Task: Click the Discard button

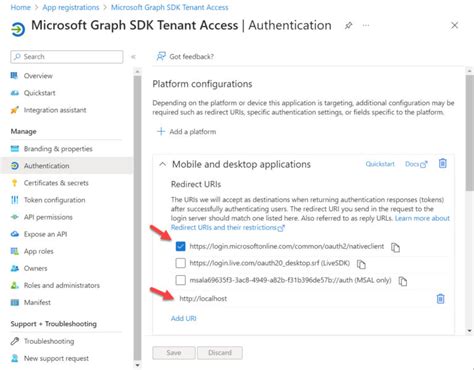Action: click(220, 353)
